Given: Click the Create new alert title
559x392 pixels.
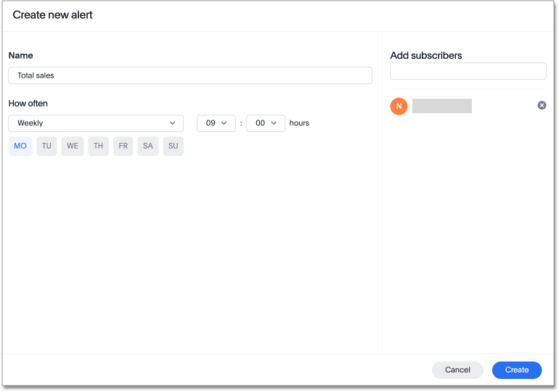Looking at the screenshot, I should pyautogui.click(x=53, y=15).
